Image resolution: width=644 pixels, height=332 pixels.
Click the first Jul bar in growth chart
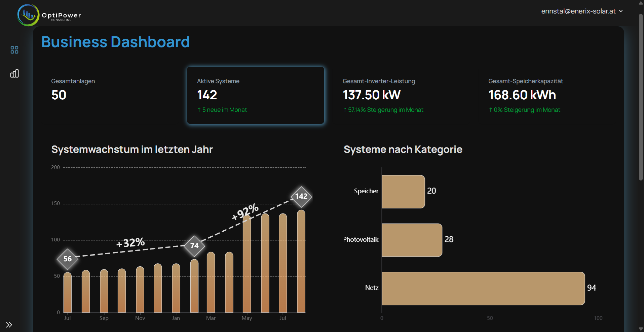pyautogui.click(x=68, y=292)
